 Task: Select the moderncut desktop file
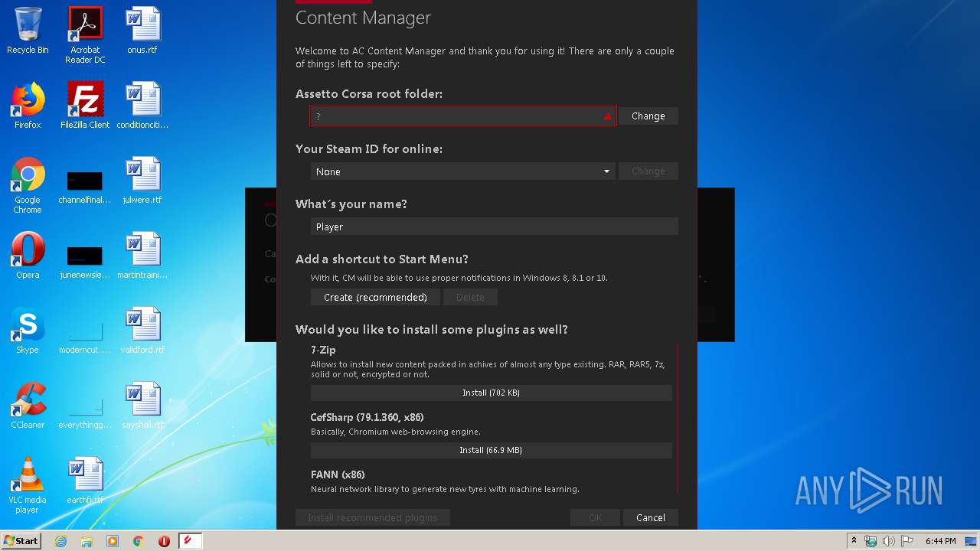point(85,335)
